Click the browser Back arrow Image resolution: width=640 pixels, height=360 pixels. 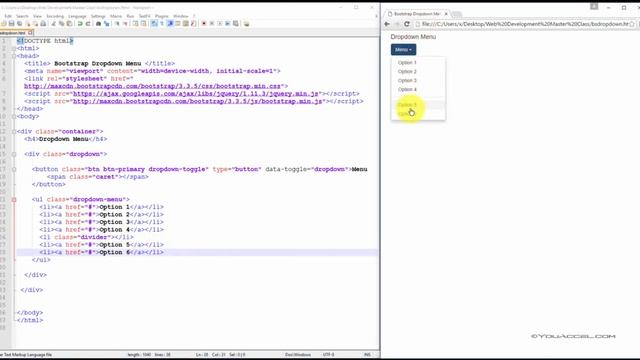tap(387, 24)
